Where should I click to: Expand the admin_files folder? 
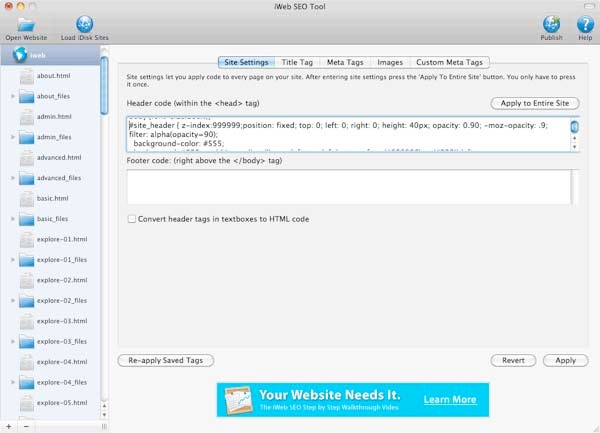[x=13, y=137]
